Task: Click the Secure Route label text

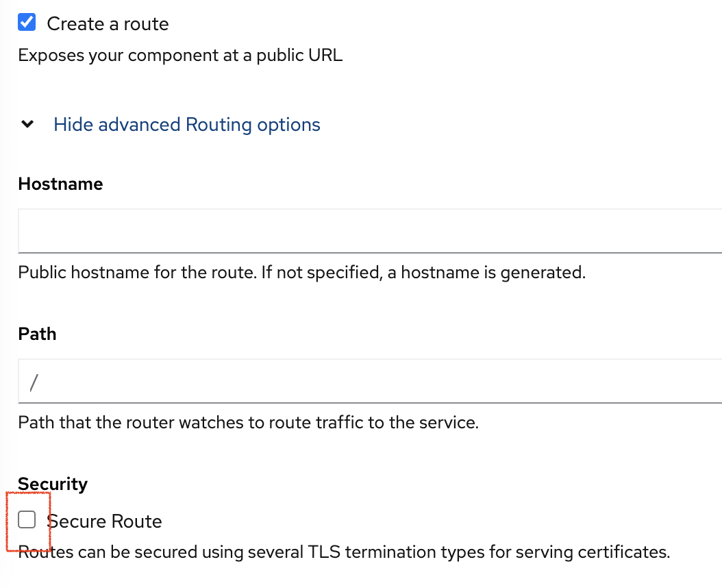Action: point(105,522)
